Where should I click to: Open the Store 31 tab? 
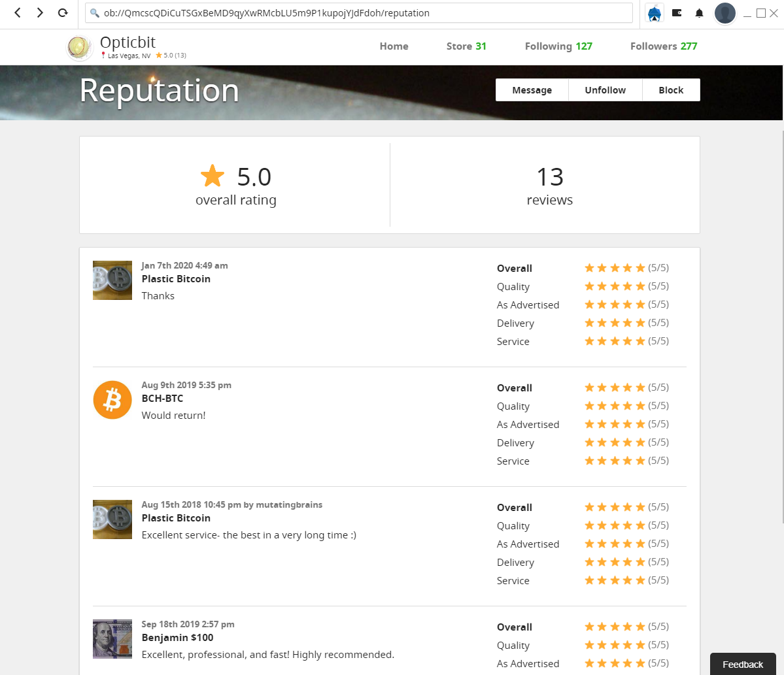tap(466, 46)
